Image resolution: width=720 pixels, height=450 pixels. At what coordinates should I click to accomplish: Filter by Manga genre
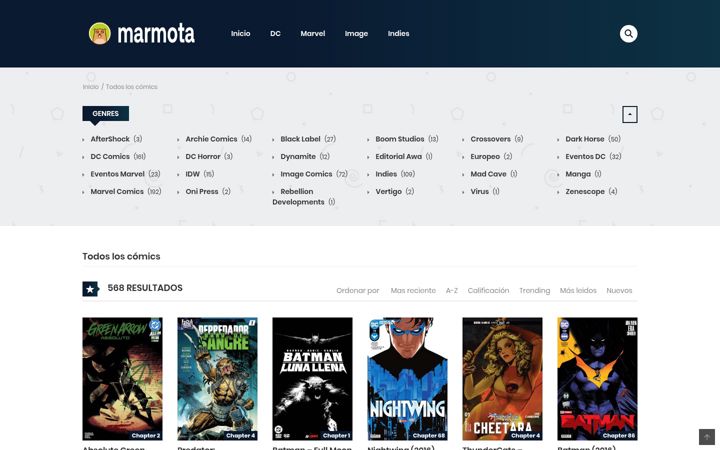coord(578,174)
